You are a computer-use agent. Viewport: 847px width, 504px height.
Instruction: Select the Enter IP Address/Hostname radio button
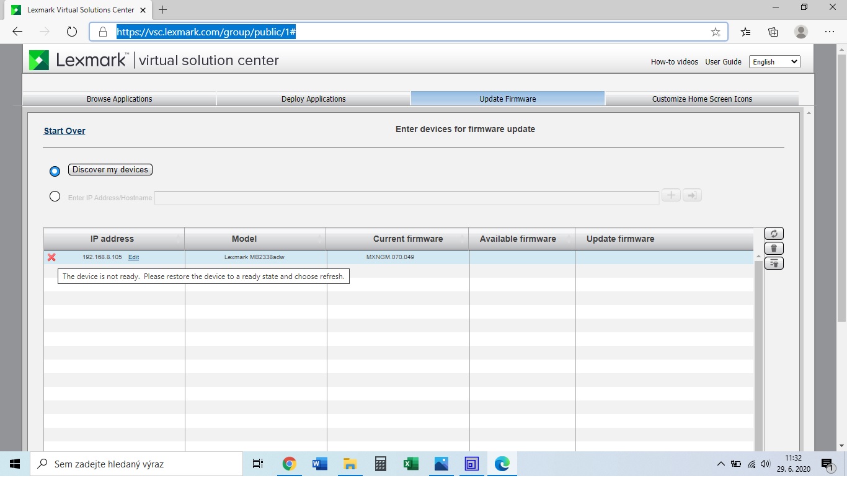[x=55, y=197]
